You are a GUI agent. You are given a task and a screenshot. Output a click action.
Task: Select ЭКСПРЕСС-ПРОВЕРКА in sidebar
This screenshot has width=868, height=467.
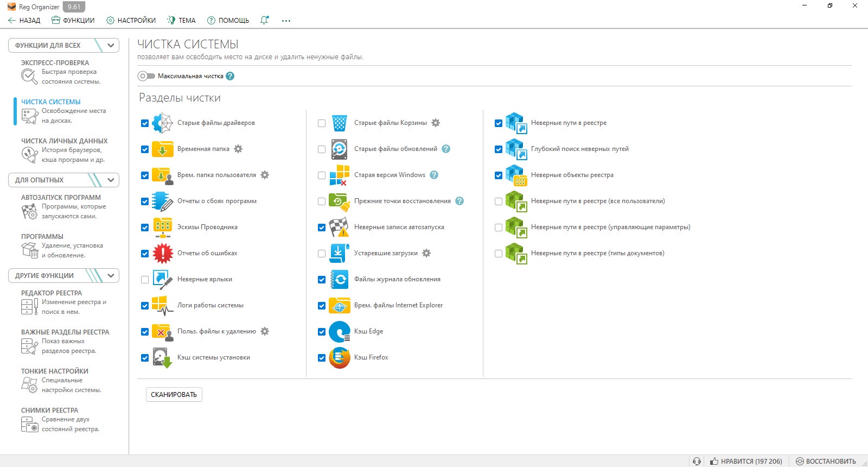(62, 72)
